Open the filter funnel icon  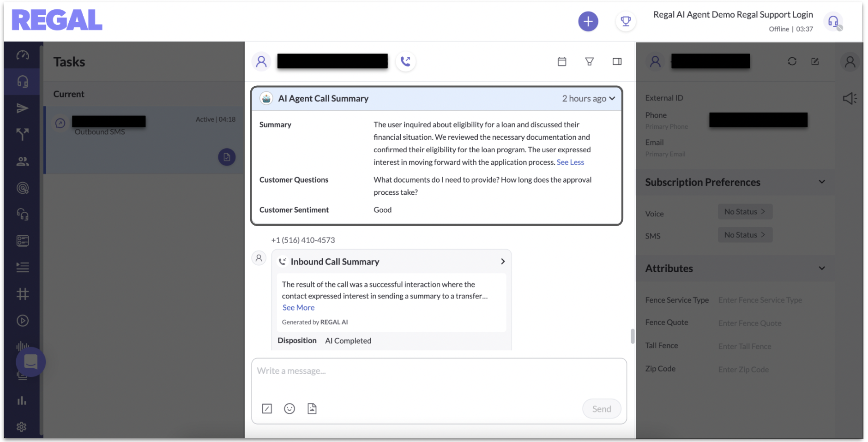tap(590, 61)
